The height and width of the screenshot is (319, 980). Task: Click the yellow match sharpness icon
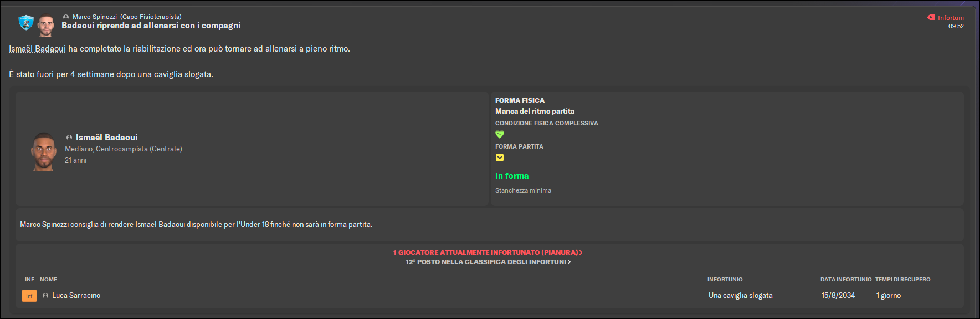pos(500,158)
